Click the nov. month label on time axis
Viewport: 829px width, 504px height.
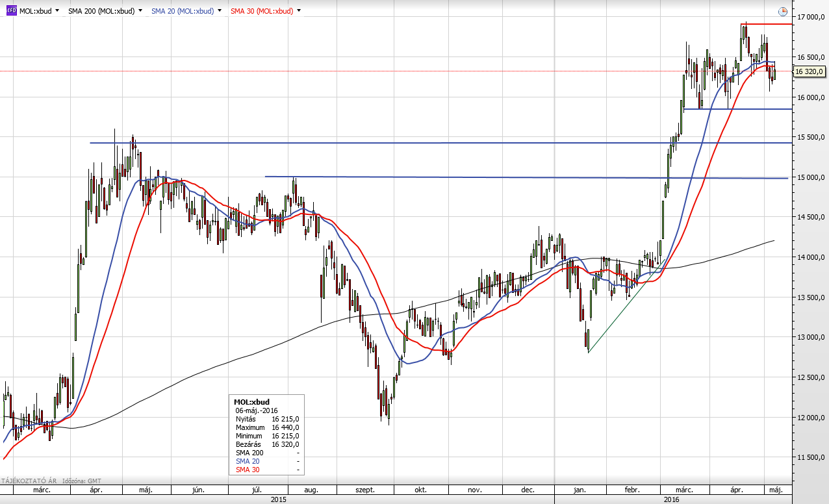pyautogui.click(x=474, y=490)
